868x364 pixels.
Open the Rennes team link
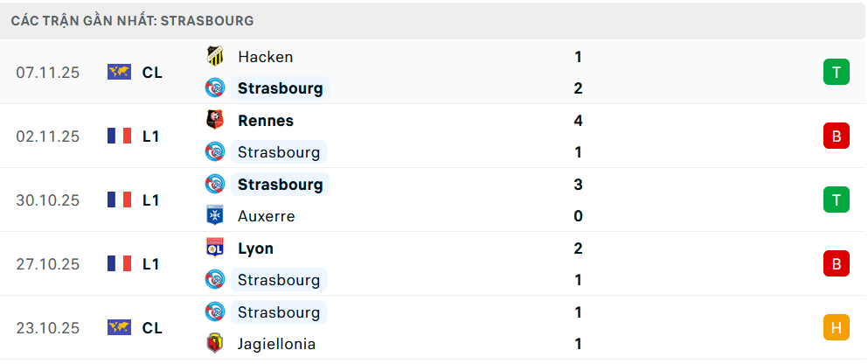coord(265,121)
